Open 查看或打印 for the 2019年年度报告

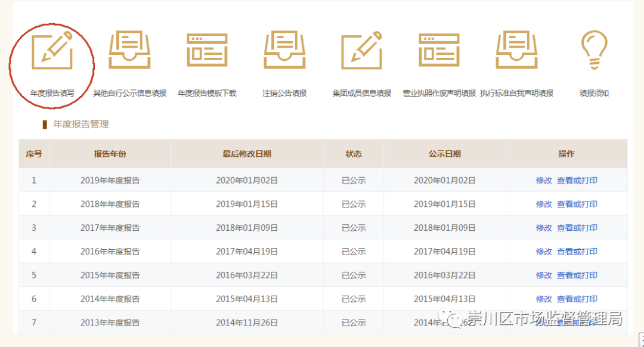(577, 181)
